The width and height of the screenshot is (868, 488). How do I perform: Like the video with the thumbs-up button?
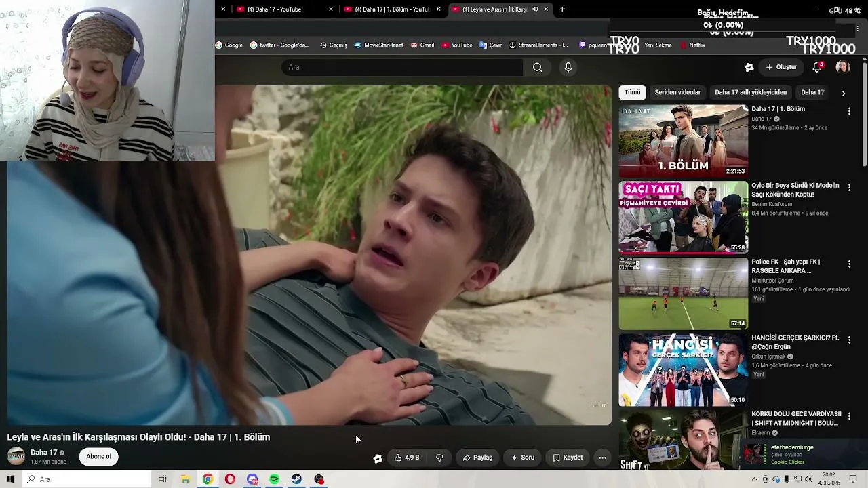(407, 457)
